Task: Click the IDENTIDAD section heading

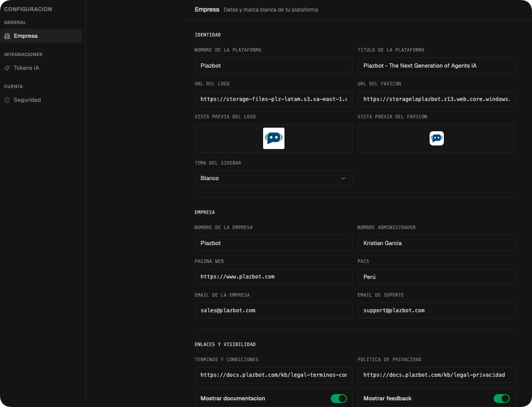Action: pos(207,35)
